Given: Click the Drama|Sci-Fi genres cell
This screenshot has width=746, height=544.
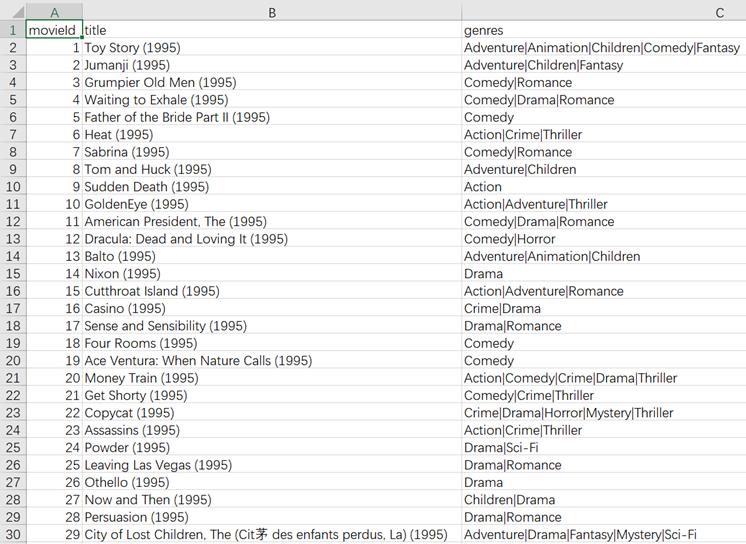Looking at the screenshot, I should [604, 447].
